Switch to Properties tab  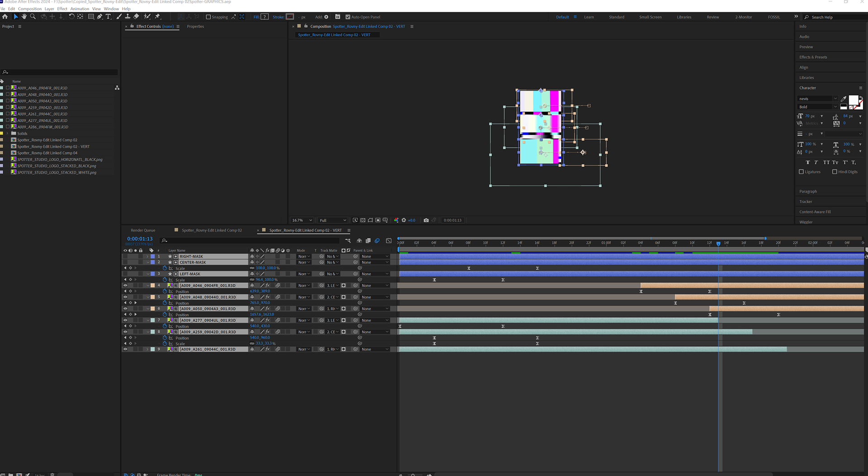[195, 27]
